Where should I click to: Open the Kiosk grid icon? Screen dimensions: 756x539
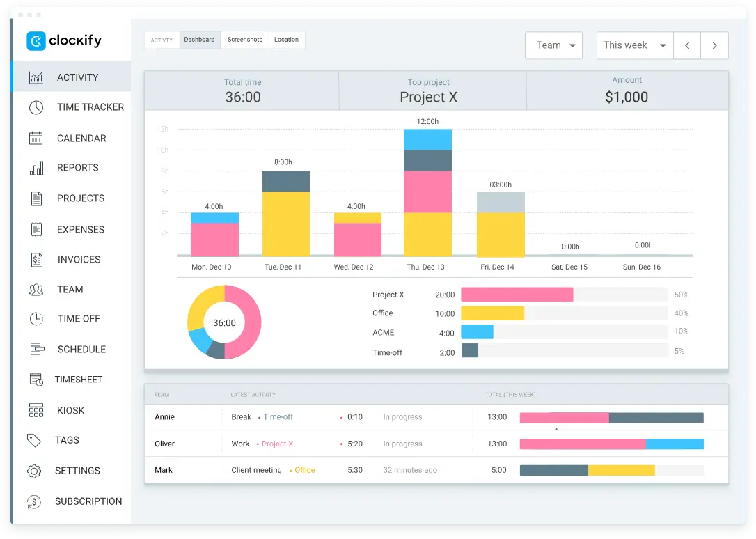(36, 410)
